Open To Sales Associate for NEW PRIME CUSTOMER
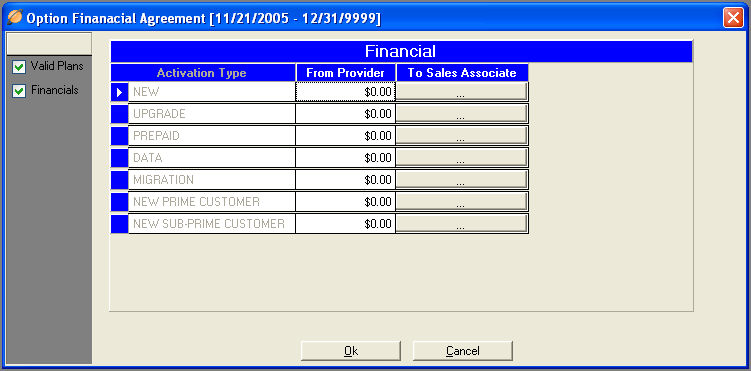Image resolution: width=751 pixels, height=371 pixels. click(462, 202)
